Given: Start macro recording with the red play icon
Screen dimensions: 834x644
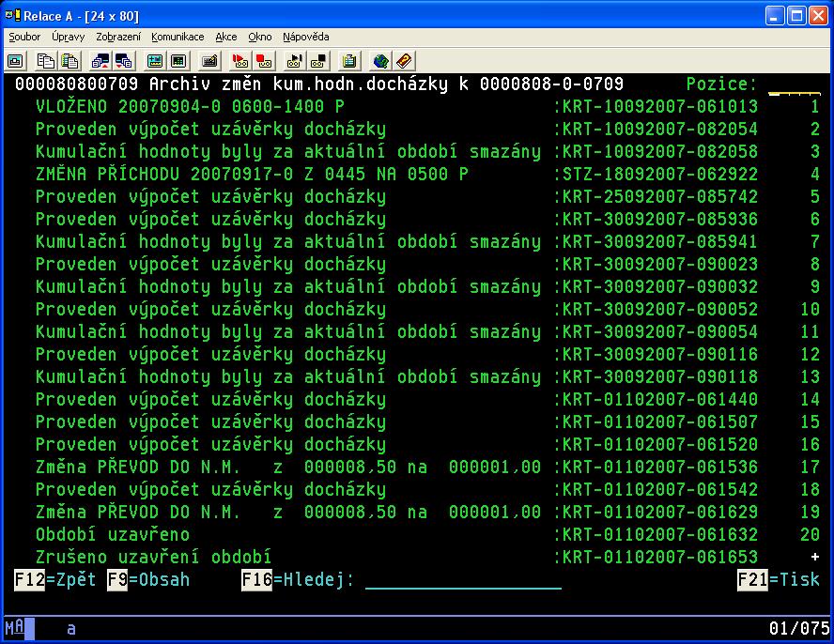Looking at the screenshot, I should pos(240,61).
